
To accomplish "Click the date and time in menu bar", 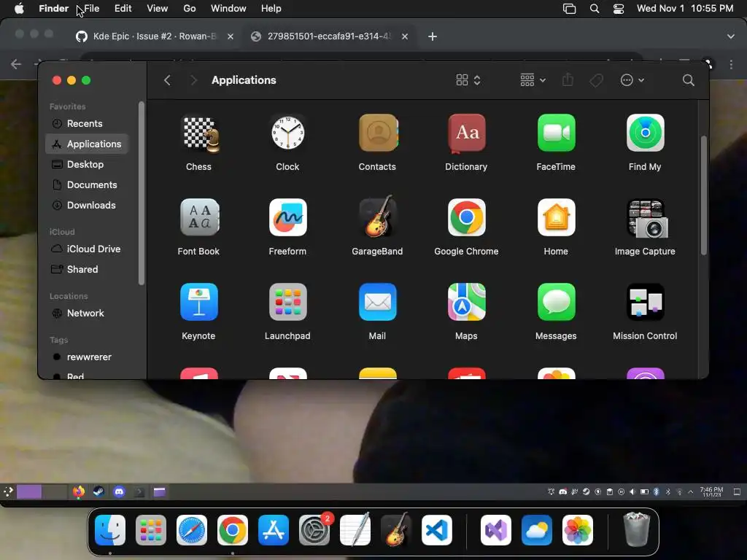I will pos(685,9).
